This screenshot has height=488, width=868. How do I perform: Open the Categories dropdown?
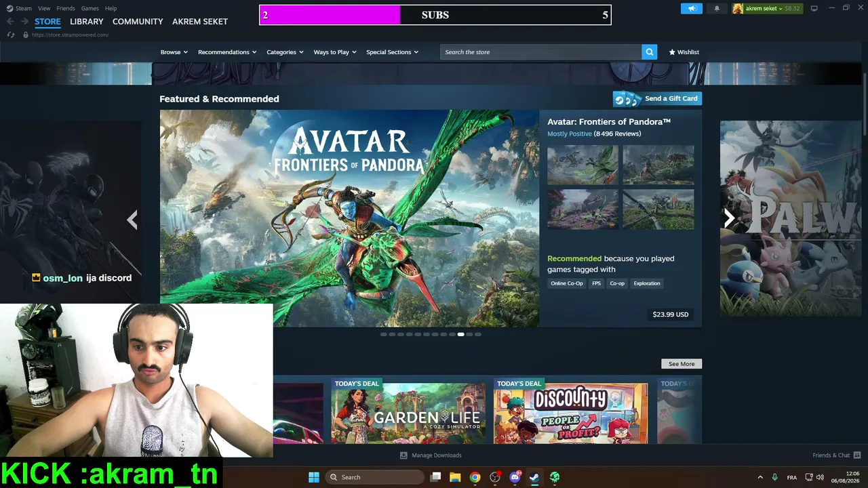tap(285, 52)
